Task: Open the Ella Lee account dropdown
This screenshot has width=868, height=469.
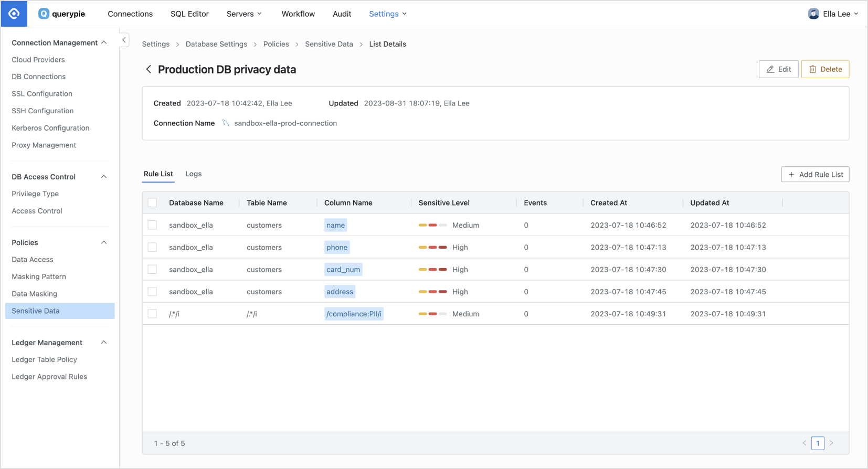Action: click(x=833, y=14)
